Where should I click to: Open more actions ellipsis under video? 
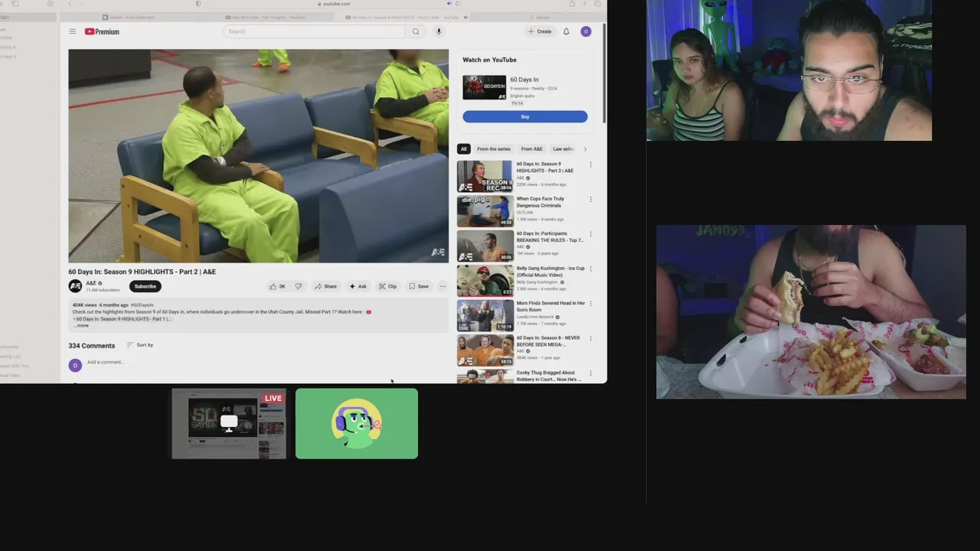(442, 286)
